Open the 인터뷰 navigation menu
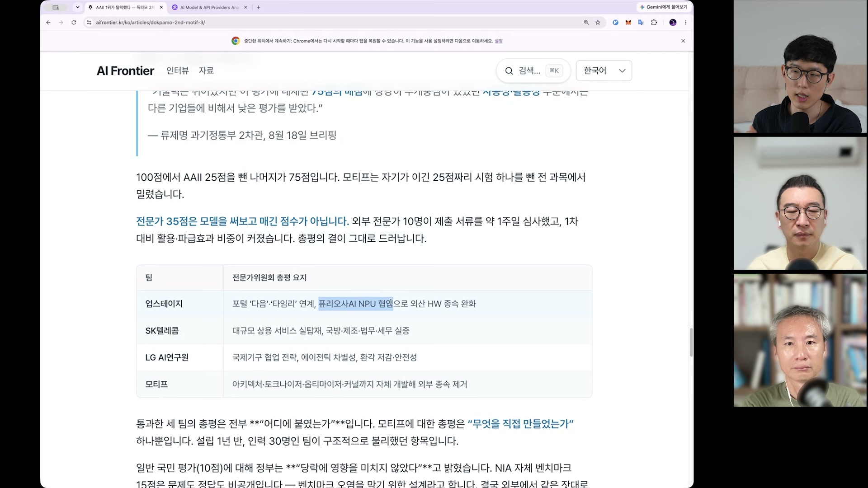Image resolution: width=868 pixels, height=488 pixels. tap(178, 70)
